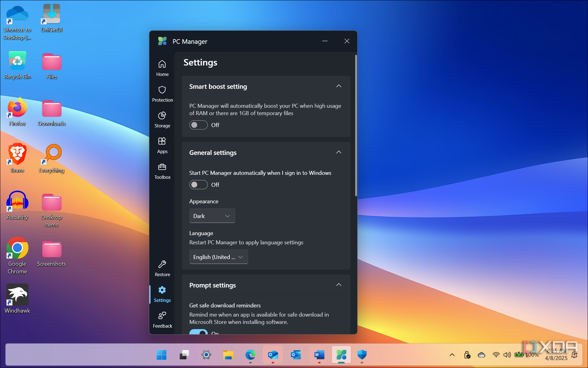Open the Home page in PC Manager sidebar
The image size is (588, 368).
tap(162, 68)
